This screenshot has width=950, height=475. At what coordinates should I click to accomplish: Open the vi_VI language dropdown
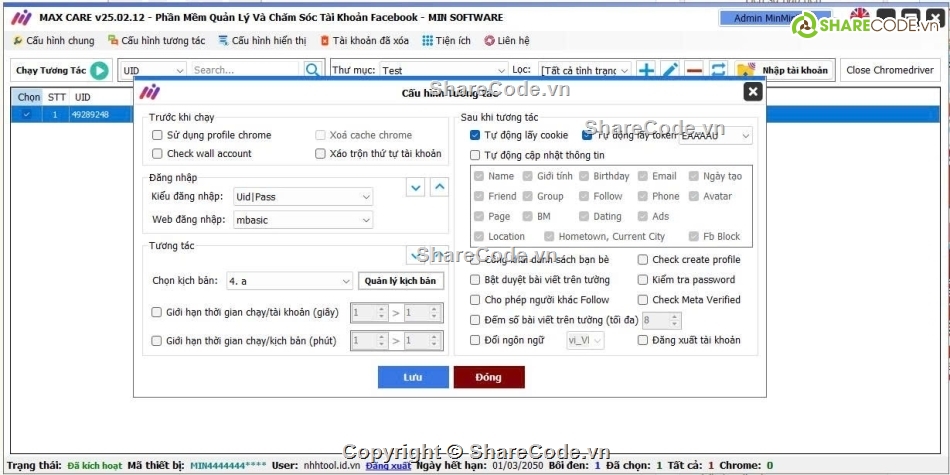click(585, 340)
